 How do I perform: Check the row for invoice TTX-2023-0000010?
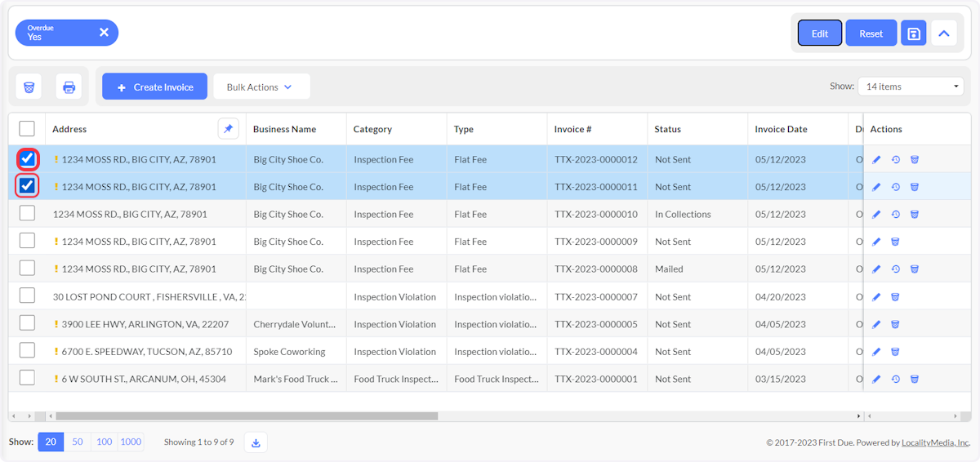[27, 213]
